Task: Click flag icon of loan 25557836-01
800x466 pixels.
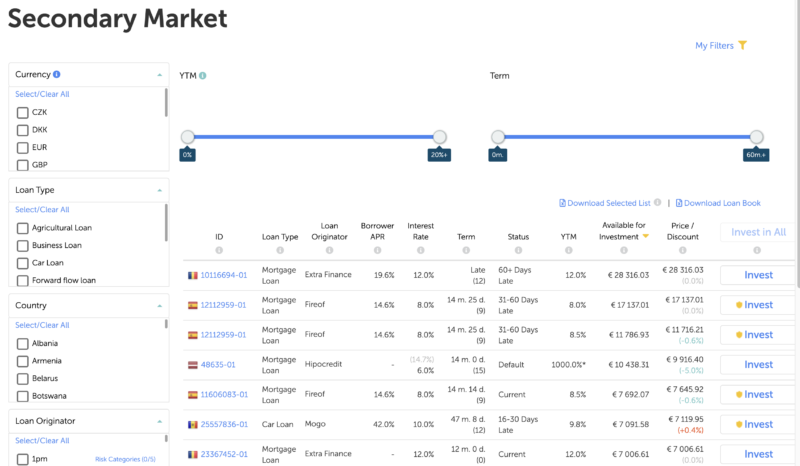Action: point(192,425)
